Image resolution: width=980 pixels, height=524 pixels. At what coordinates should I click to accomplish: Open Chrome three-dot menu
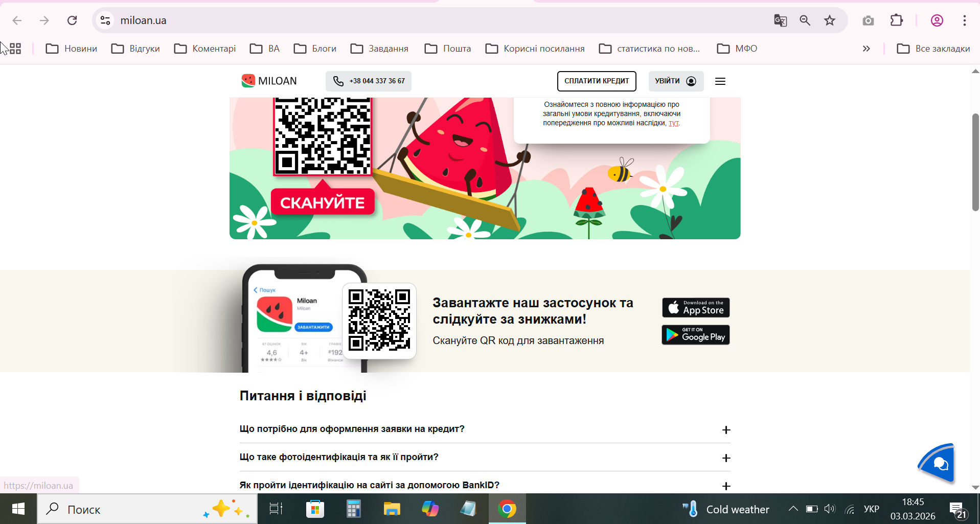coord(965,20)
